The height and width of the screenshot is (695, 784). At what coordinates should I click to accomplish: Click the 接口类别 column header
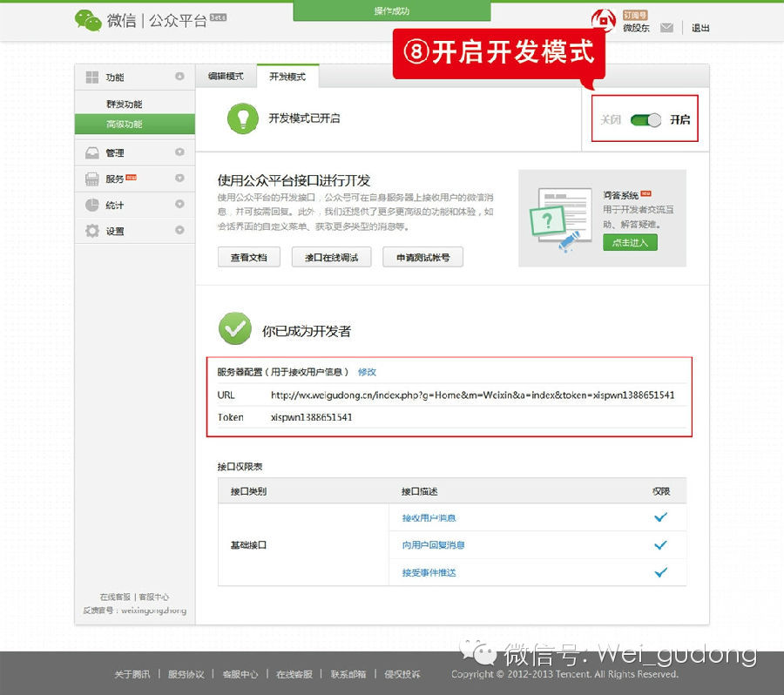(248, 491)
